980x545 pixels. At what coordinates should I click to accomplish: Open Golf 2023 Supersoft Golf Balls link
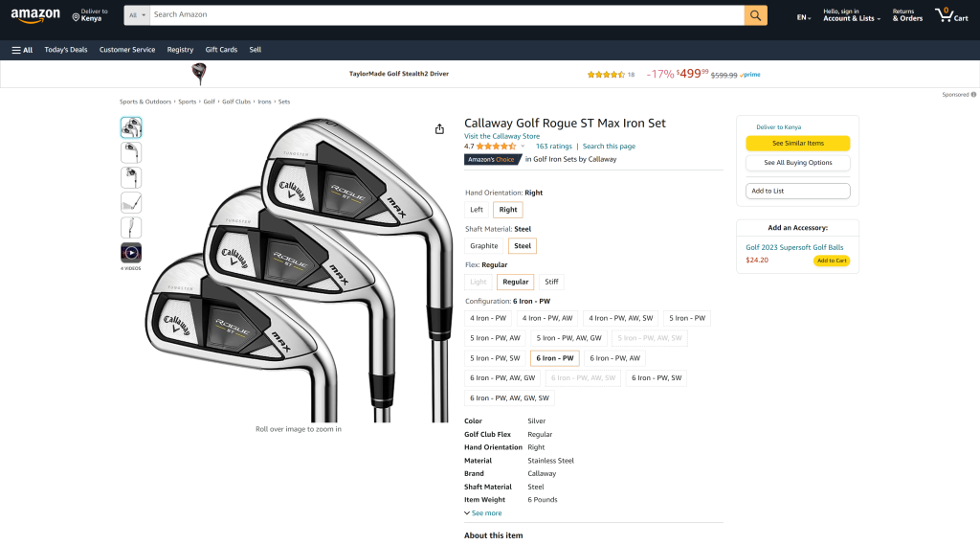click(x=794, y=248)
